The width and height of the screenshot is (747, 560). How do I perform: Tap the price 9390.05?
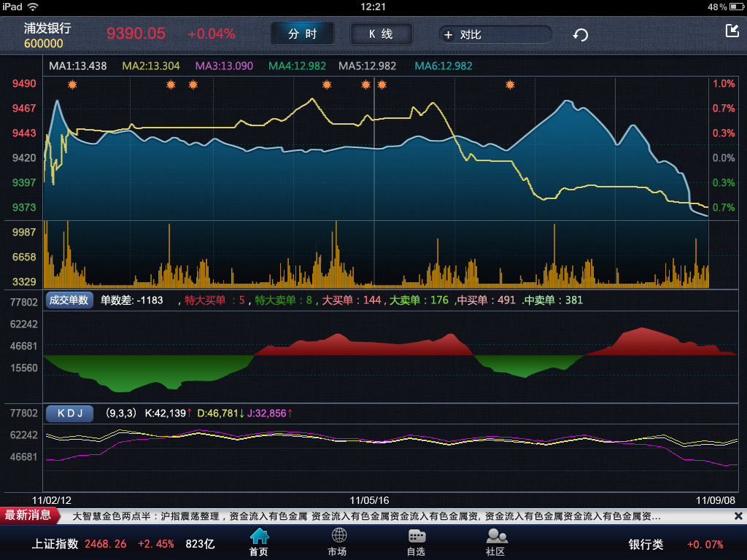[136, 34]
